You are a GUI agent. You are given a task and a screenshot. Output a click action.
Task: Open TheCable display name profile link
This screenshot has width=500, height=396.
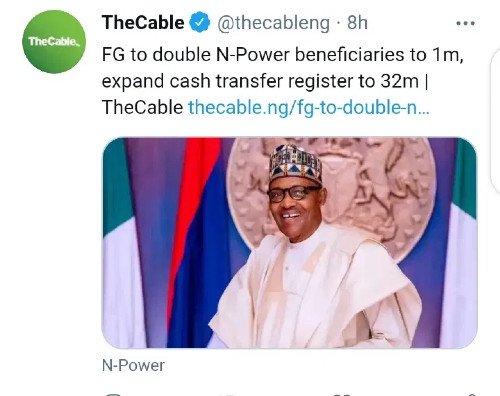[x=143, y=22]
